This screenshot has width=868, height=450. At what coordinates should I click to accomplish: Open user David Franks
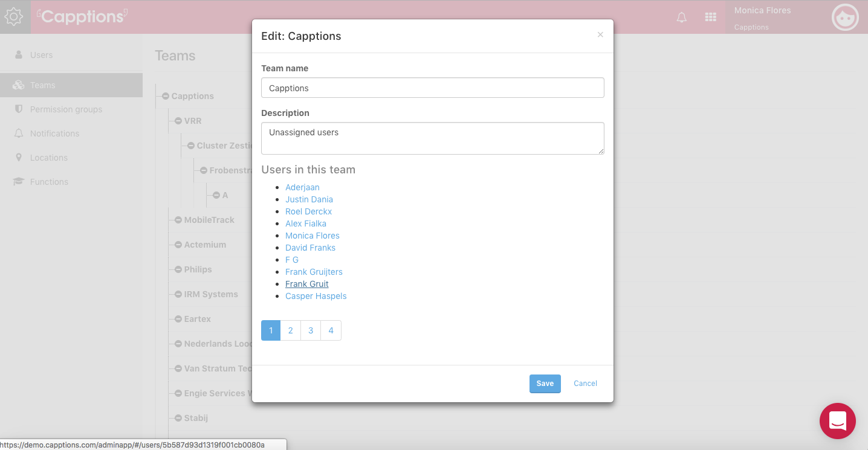[x=310, y=248]
